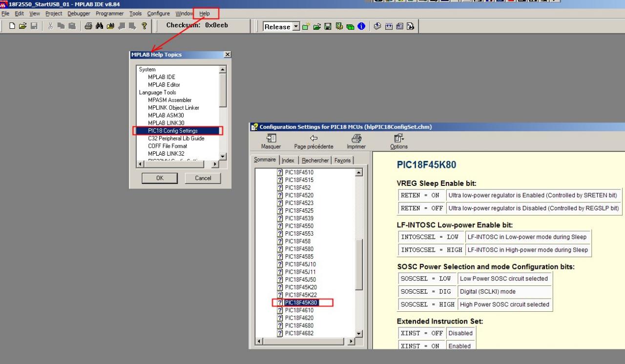625x364 pixels.
Task: Open the Help menu
Action: pyautogui.click(x=205, y=14)
